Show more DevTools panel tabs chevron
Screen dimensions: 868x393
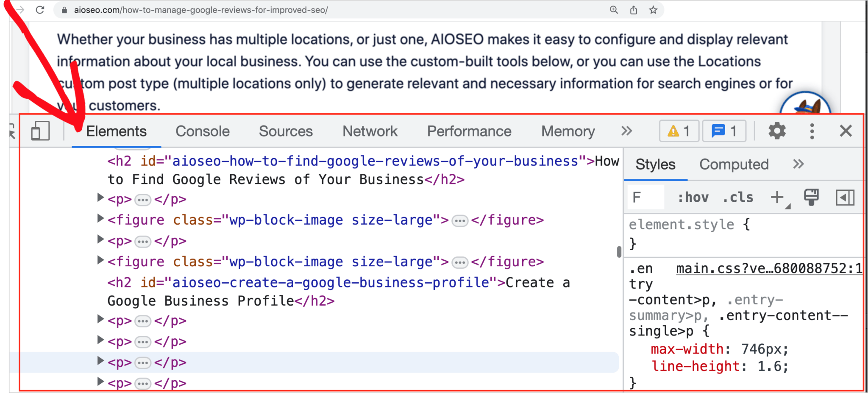[x=626, y=131]
